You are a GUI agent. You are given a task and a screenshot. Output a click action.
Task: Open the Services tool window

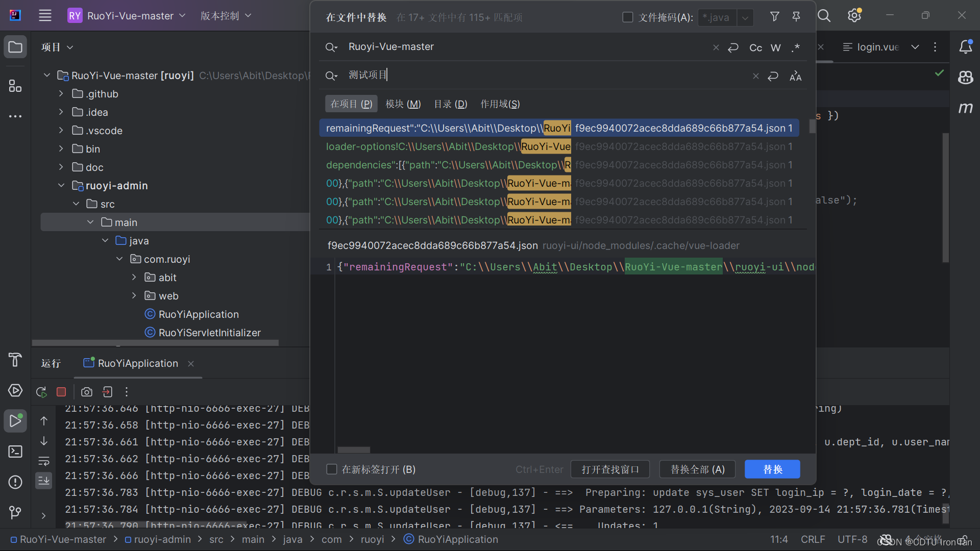point(15,391)
